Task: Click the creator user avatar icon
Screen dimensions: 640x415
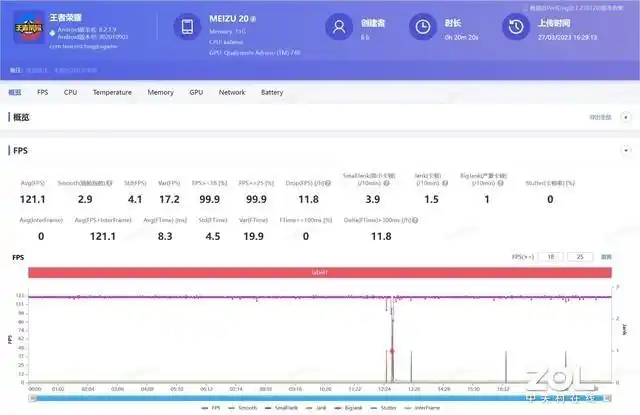Action: pos(342,27)
